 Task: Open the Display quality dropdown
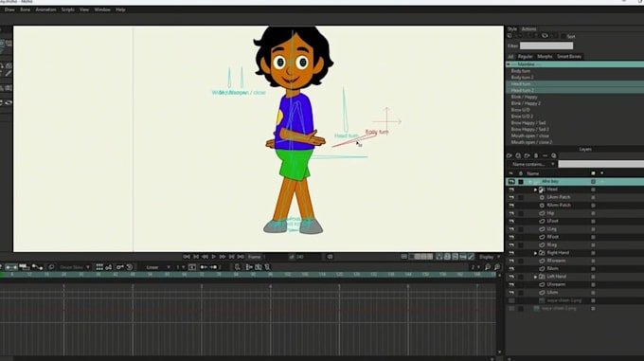[x=490, y=257]
